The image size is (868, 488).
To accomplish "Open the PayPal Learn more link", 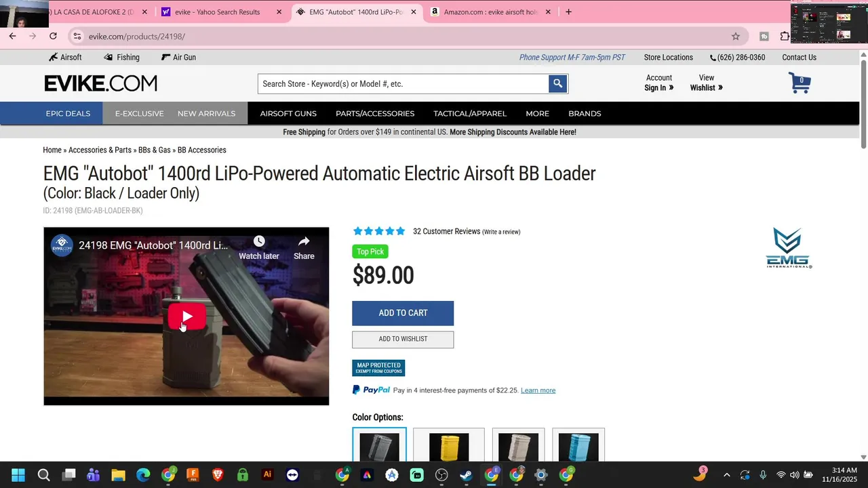I will (538, 390).
